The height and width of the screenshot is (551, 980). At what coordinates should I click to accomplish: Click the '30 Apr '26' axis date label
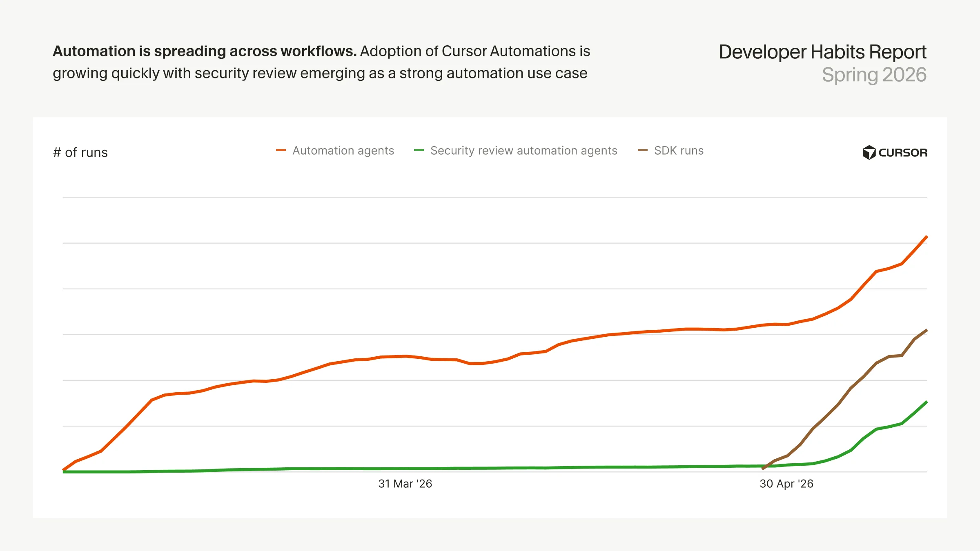786,484
